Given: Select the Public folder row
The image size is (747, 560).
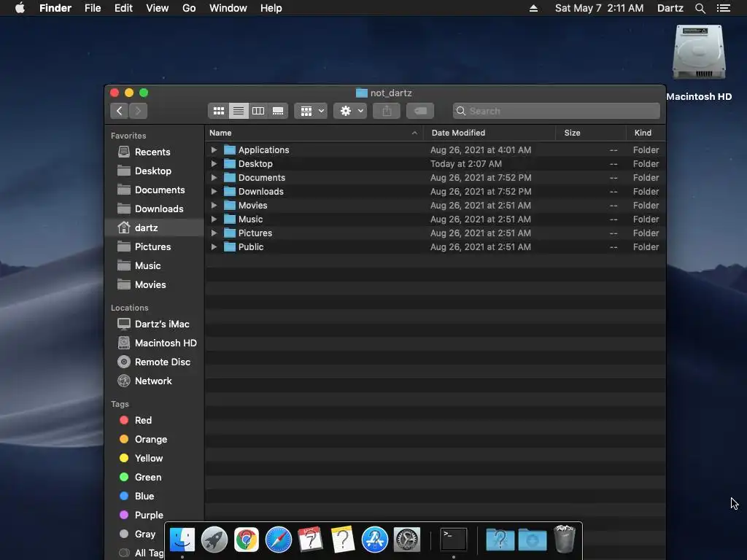Looking at the screenshot, I should click(x=436, y=246).
